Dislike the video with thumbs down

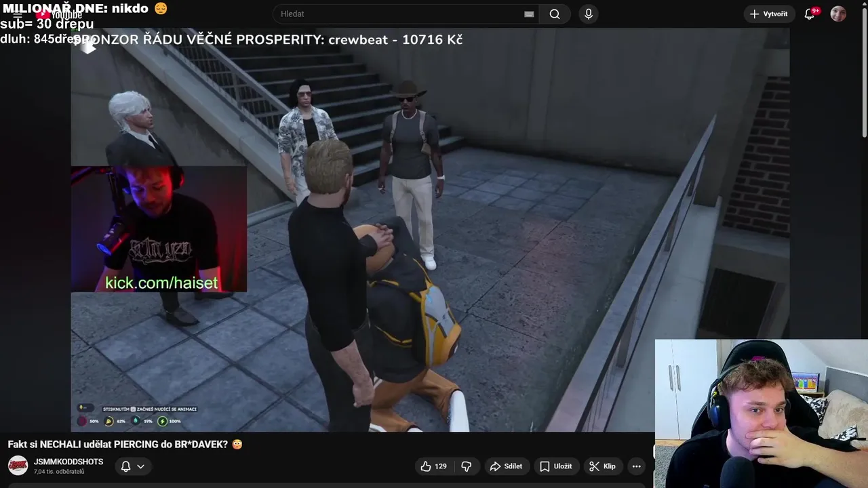[x=467, y=466]
